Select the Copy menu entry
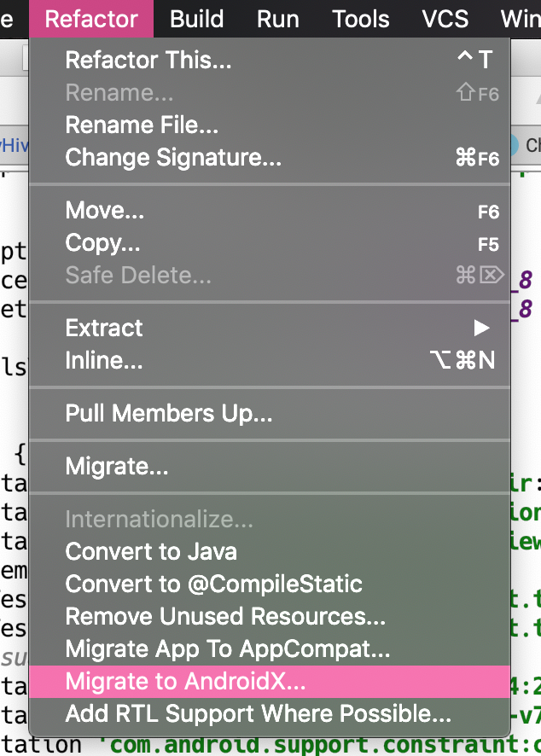The width and height of the screenshot is (541, 756). (x=102, y=243)
